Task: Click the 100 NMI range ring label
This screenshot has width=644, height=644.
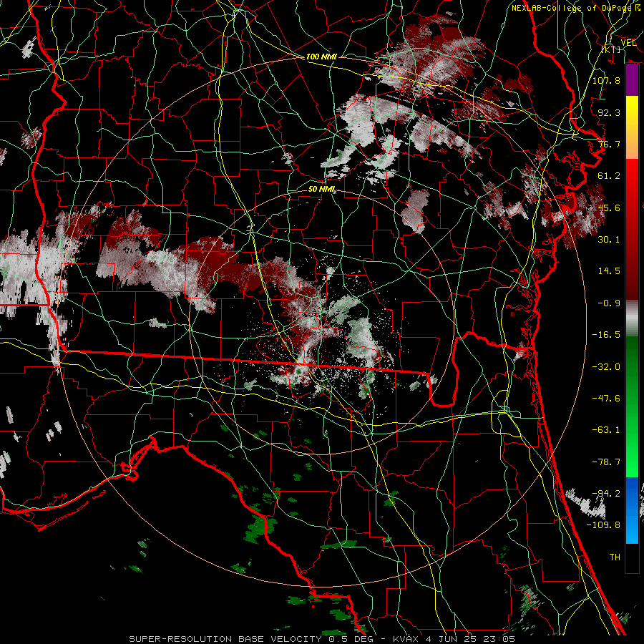Action: pos(321,57)
